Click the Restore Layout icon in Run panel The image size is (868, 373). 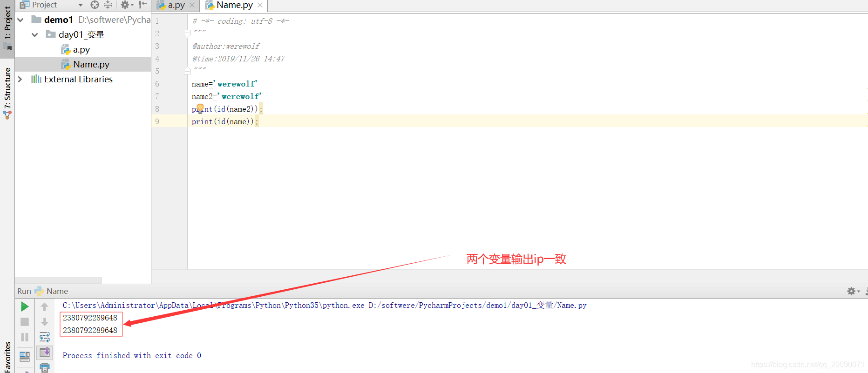[25, 357]
